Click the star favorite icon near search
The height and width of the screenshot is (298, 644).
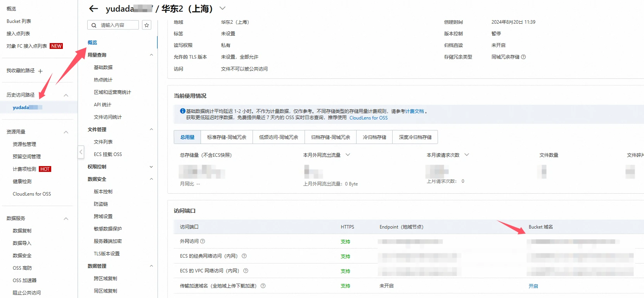[x=147, y=25]
